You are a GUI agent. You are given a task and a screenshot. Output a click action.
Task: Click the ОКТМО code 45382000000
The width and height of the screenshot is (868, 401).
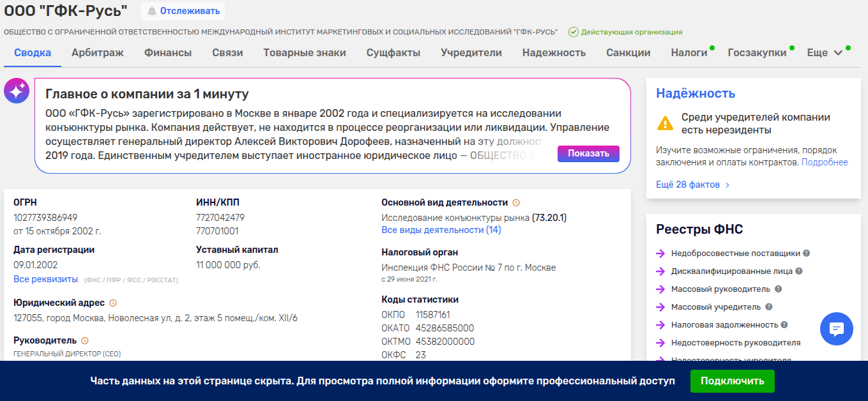point(445,342)
